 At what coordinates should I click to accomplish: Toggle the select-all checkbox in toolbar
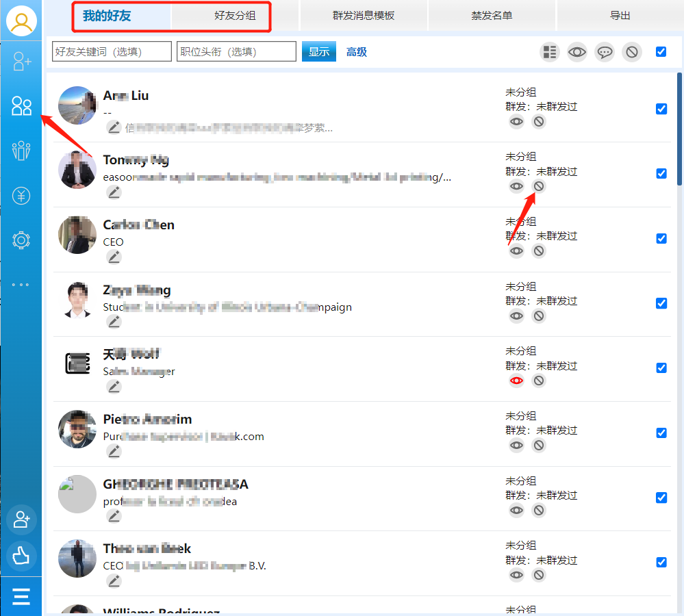661,51
